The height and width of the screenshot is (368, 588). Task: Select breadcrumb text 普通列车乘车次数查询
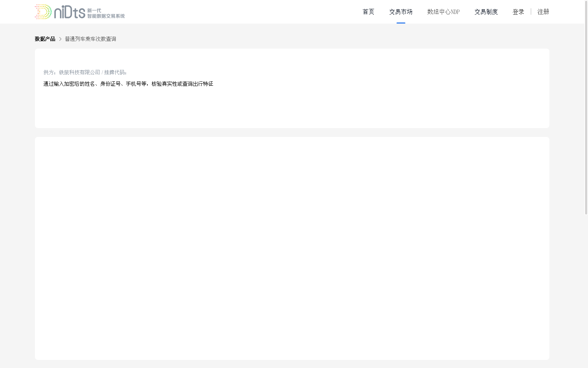click(90, 39)
